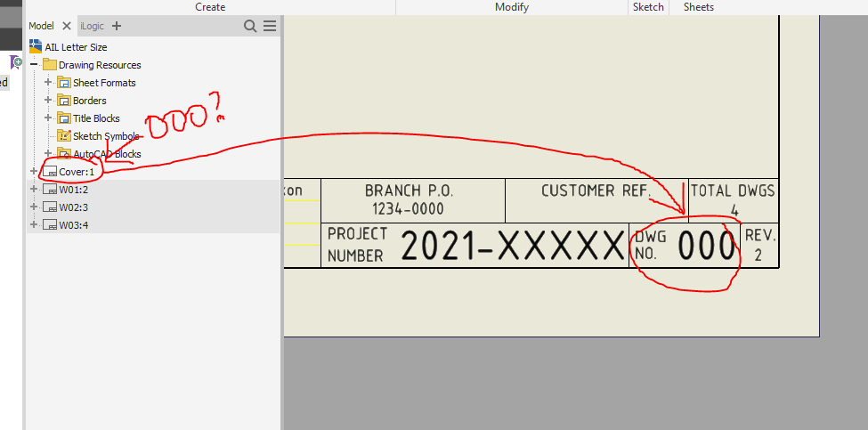Screen dimensions: 868x430
Task: Click the revision value 2
Action: point(758,256)
